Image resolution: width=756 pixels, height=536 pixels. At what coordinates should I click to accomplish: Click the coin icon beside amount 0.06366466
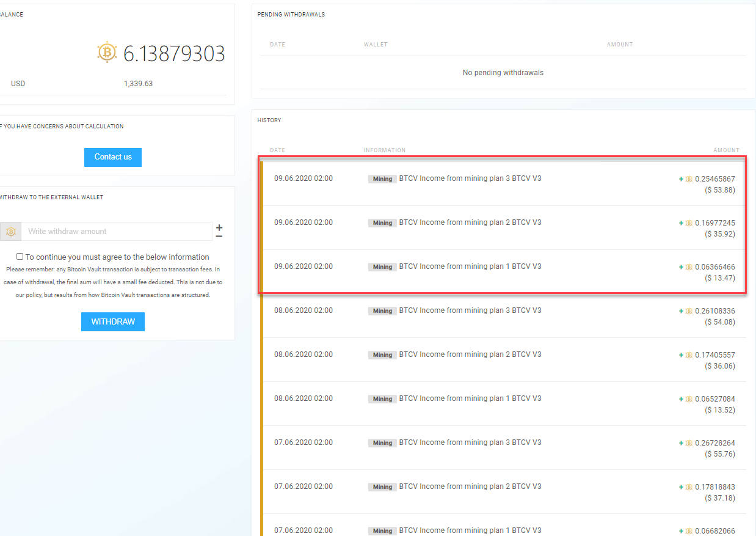point(689,267)
